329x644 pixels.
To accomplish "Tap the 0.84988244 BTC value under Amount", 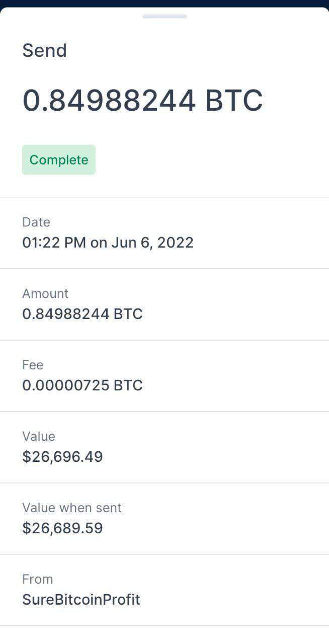I will (83, 314).
